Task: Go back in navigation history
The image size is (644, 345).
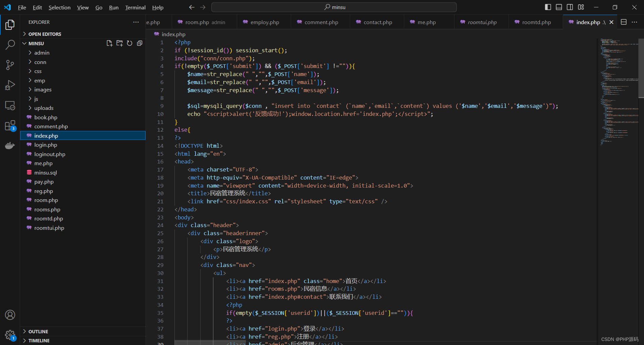Action: [192, 7]
